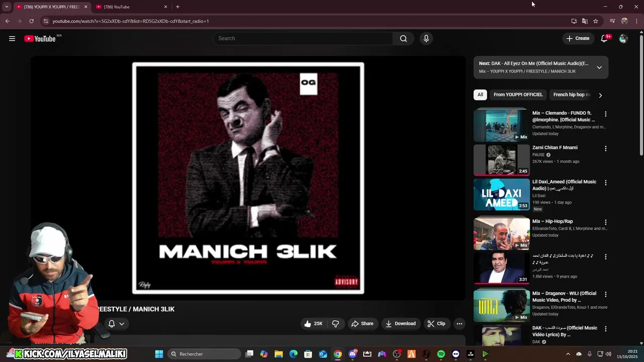Open Chrome's three-dot menu
644x362 pixels.
[x=637, y=21]
